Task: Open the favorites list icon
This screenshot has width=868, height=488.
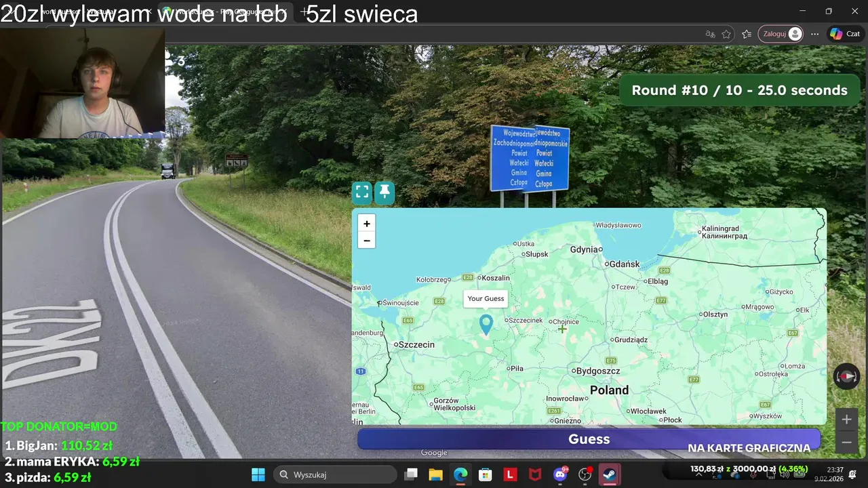Action: point(747,34)
